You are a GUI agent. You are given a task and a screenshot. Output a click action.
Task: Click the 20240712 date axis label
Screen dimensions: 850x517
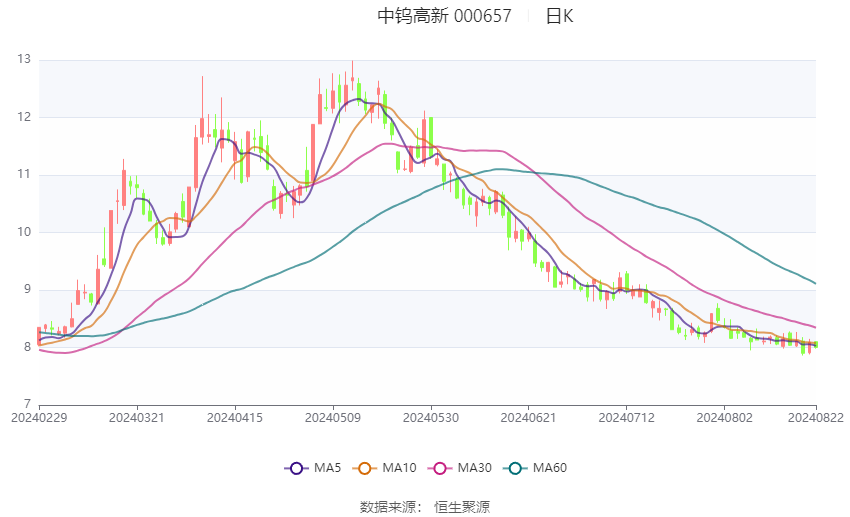coord(627,418)
